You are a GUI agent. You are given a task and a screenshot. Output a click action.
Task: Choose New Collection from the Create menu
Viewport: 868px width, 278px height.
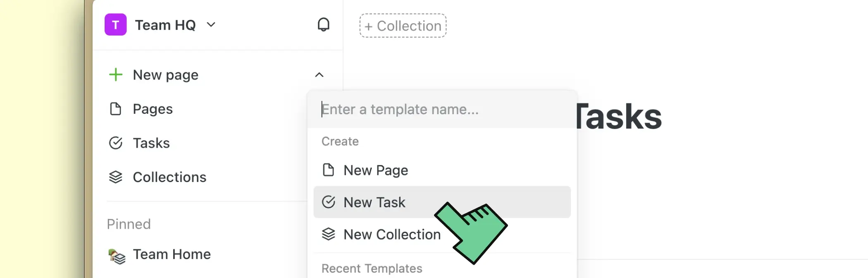[392, 235]
